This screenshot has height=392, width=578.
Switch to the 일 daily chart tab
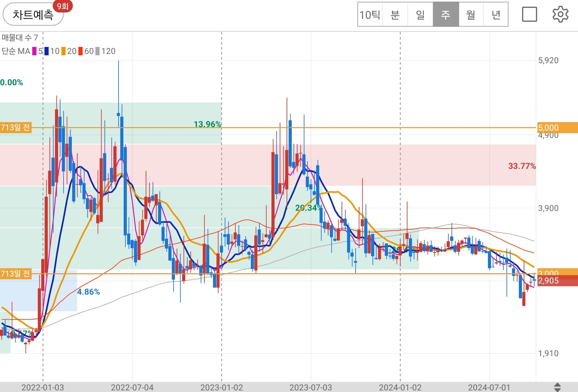click(x=420, y=15)
